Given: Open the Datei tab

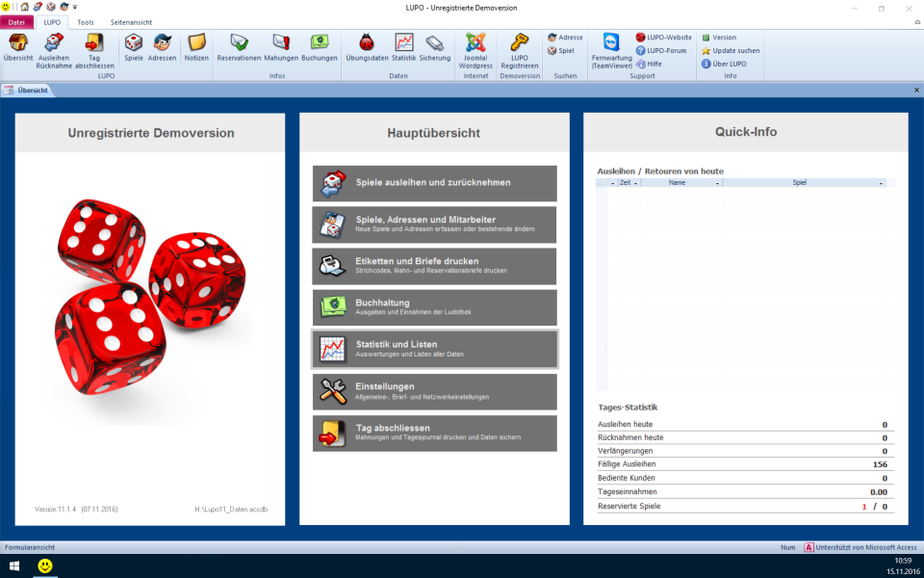Looking at the screenshot, I should [x=16, y=22].
